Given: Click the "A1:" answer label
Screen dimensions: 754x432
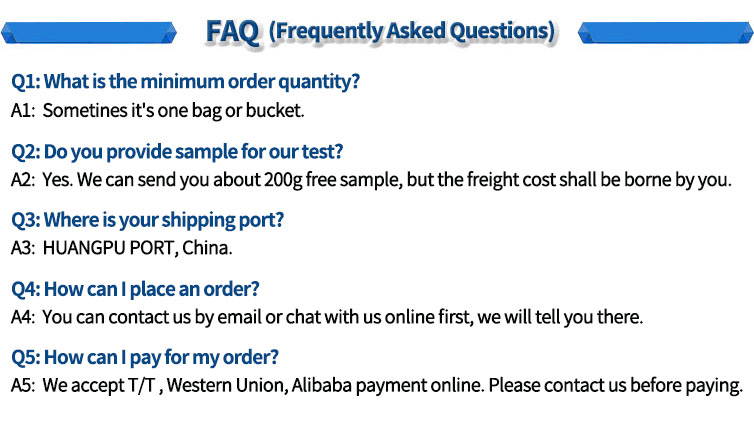Looking at the screenshot, I should point(22,109).
